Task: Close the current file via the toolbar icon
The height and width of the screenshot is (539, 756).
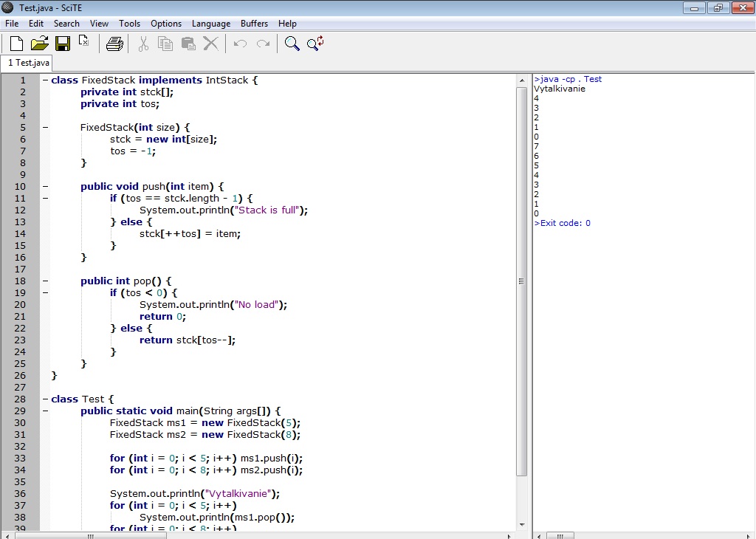Action: pyautogui.click(x=84, y=42)
